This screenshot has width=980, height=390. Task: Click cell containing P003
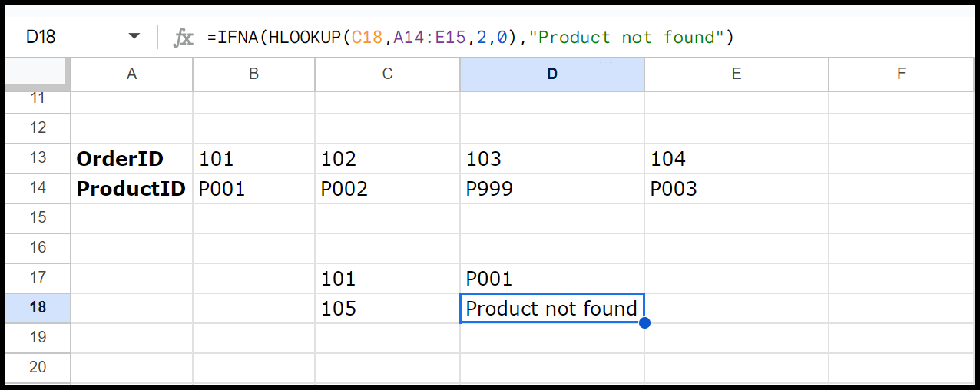pos(736,189)
